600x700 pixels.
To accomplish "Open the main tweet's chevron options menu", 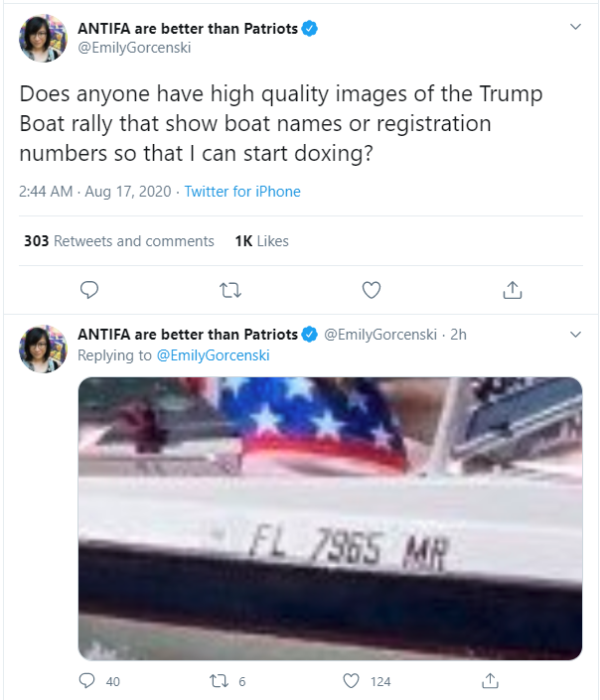I will (x=575, y=27).
